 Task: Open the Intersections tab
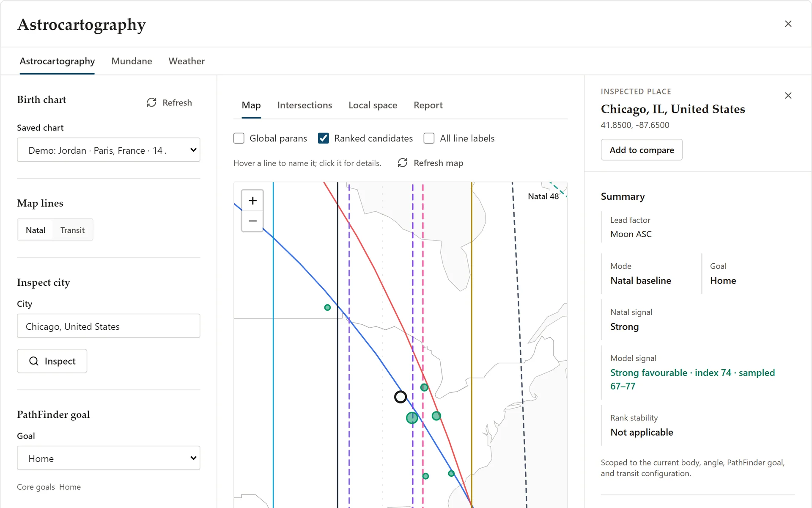(x=304, y=105)
